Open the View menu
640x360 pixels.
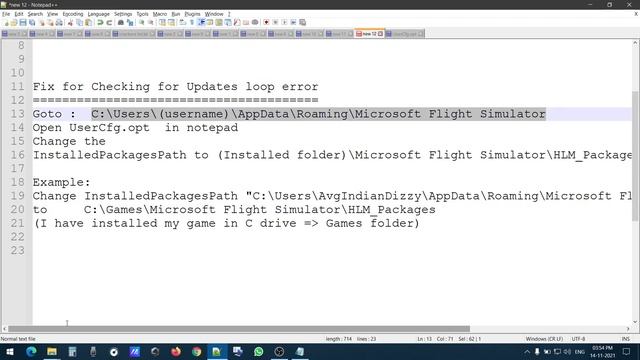(52, 14)
